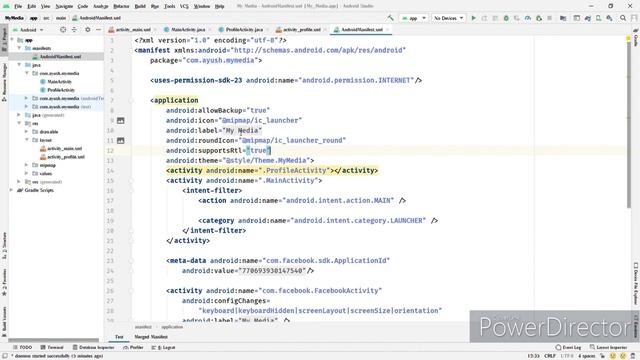Open the Resource Manager side tab
640x360 pixels.
(x=4, y=82)
